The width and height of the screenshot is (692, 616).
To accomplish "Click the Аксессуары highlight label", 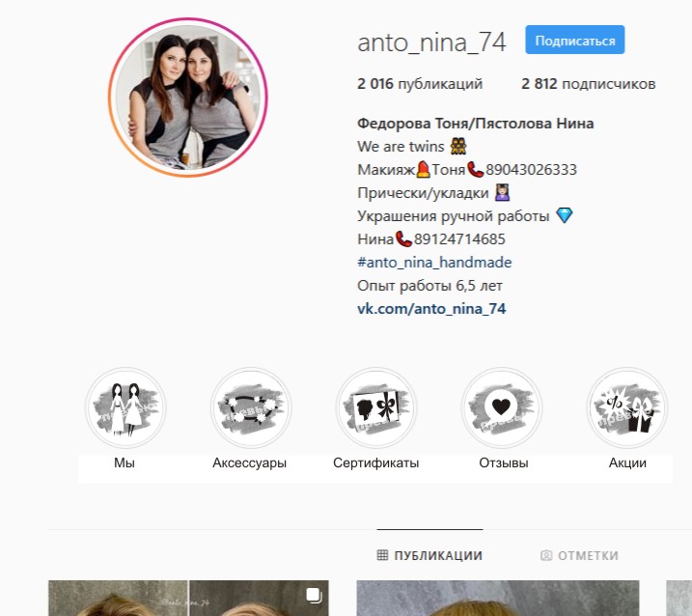I will 249,462.
